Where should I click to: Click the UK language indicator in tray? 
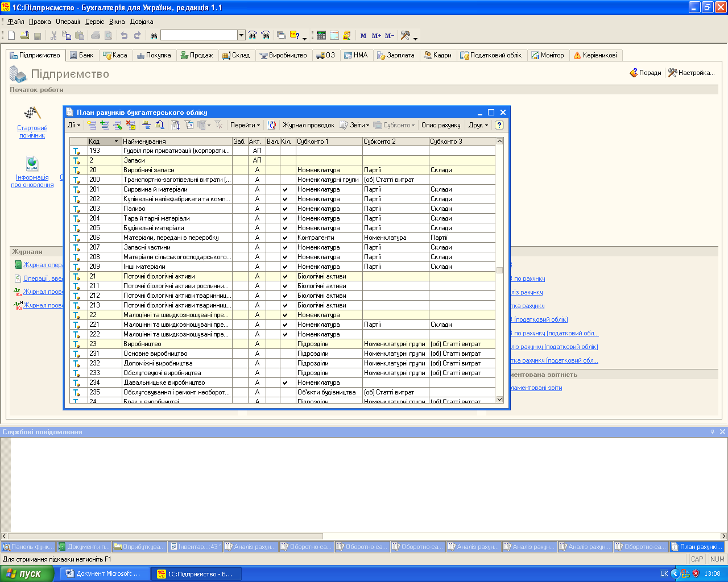pyautogui.click(x=664, y=574)
